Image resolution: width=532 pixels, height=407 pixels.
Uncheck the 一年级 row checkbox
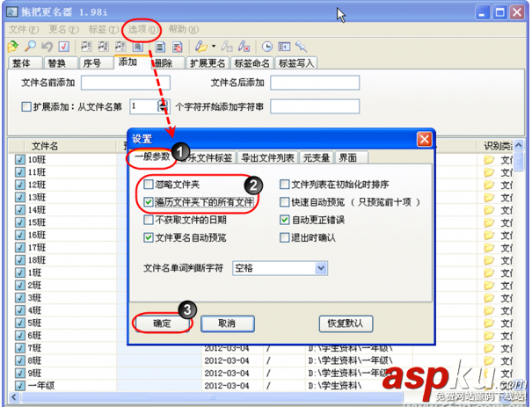click(20, 385)
